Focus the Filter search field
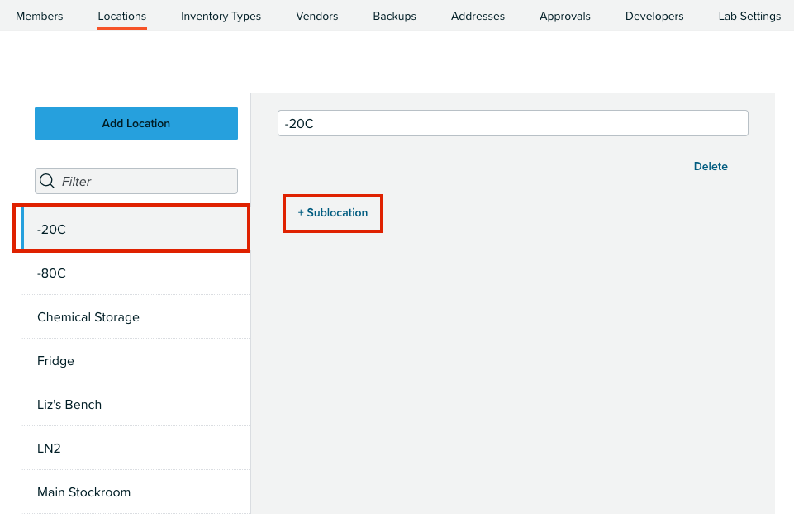 [136, 181]
